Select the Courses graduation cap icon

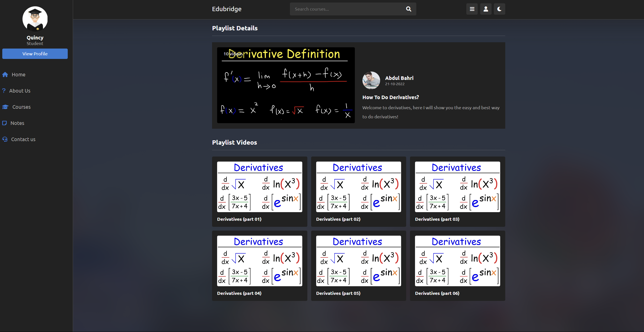tap(5, 107)
